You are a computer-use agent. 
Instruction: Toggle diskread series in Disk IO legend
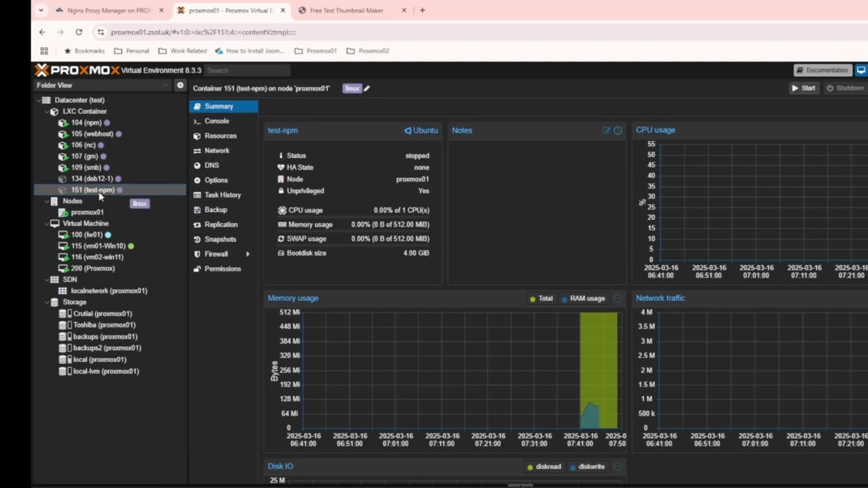coord(544,467)
